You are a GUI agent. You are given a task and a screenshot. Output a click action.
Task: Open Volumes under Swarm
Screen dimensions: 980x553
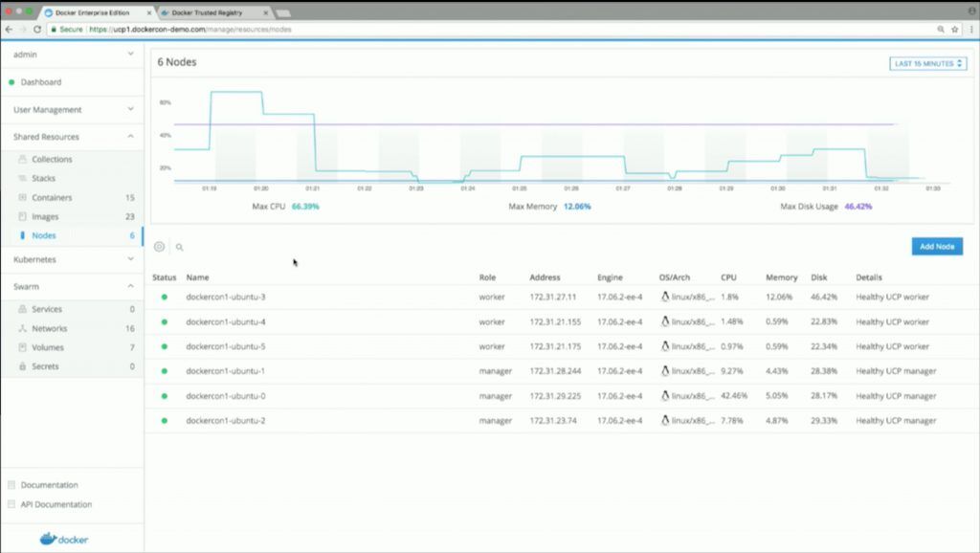pyautogui.click(x=48, y=347)
